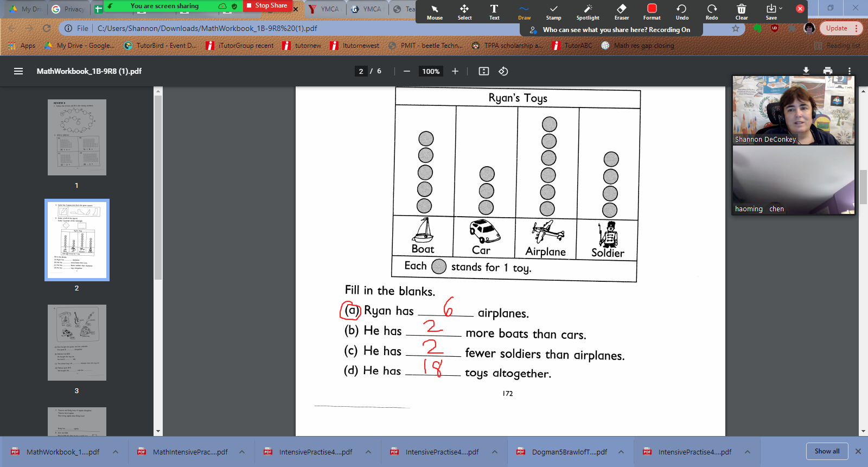Image resolution: width=868 pixels, height=467 pixels.
Task: Redo the annotation
Action: 712,12
